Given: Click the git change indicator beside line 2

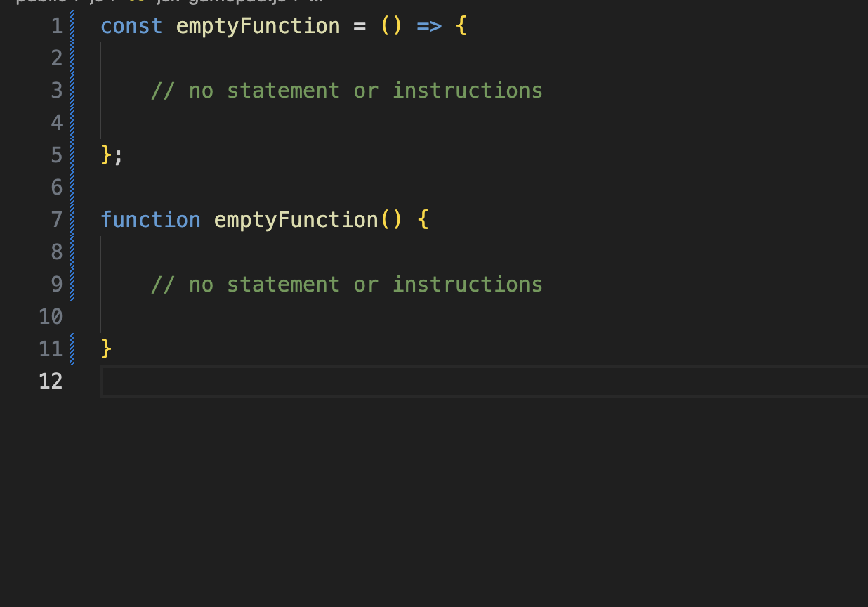Looking at the screenshot, I should [72, 58].
